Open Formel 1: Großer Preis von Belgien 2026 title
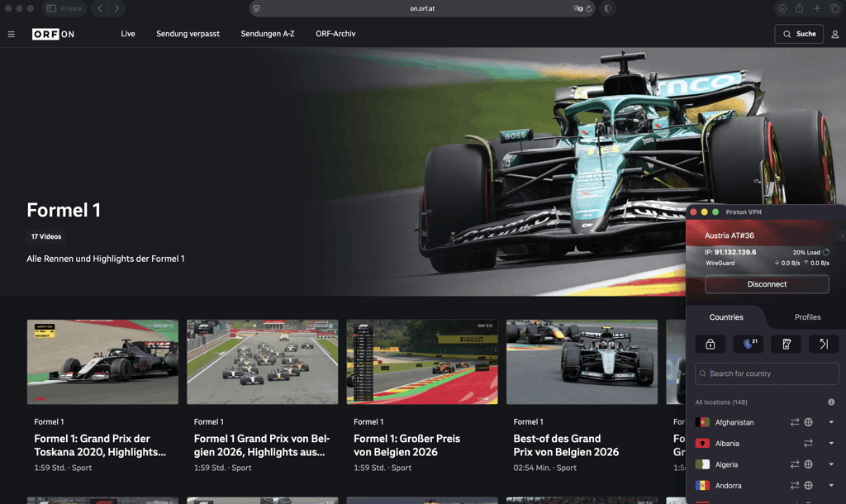Image resolution: width=846 pixels, height=504 pixels. 406,445
